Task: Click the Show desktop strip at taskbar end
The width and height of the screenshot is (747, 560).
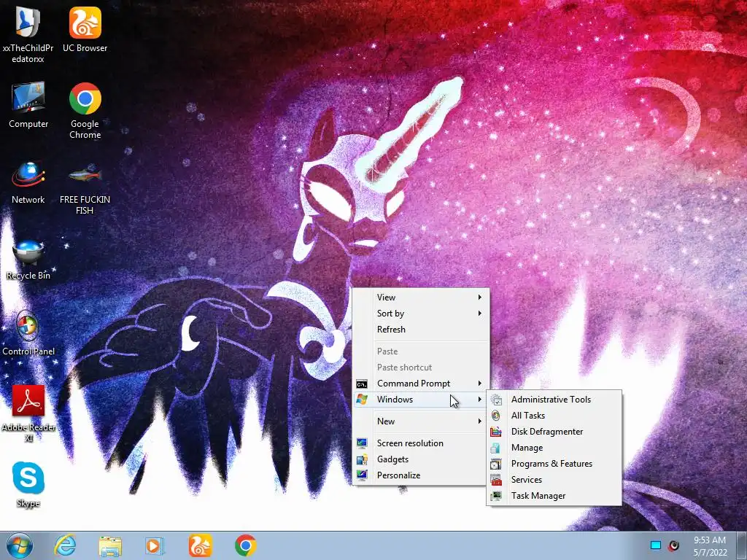Action: 741,545
